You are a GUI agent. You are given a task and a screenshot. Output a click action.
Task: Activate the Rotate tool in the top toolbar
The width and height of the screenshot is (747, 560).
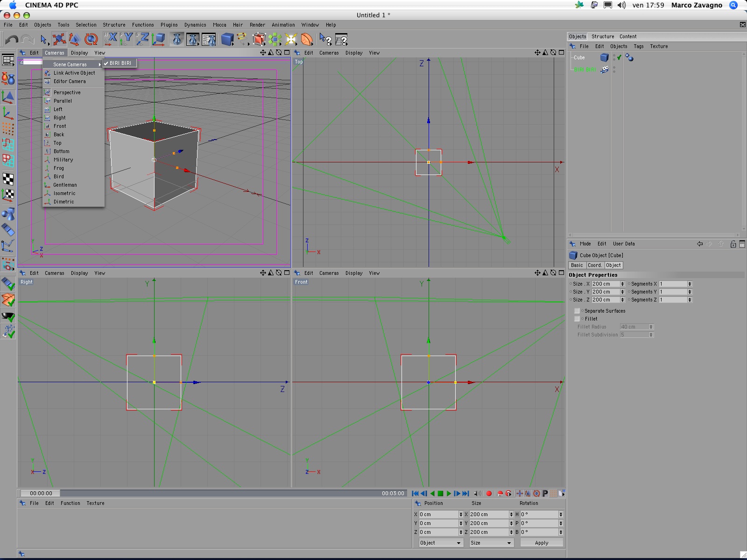(x=91, y=39)
